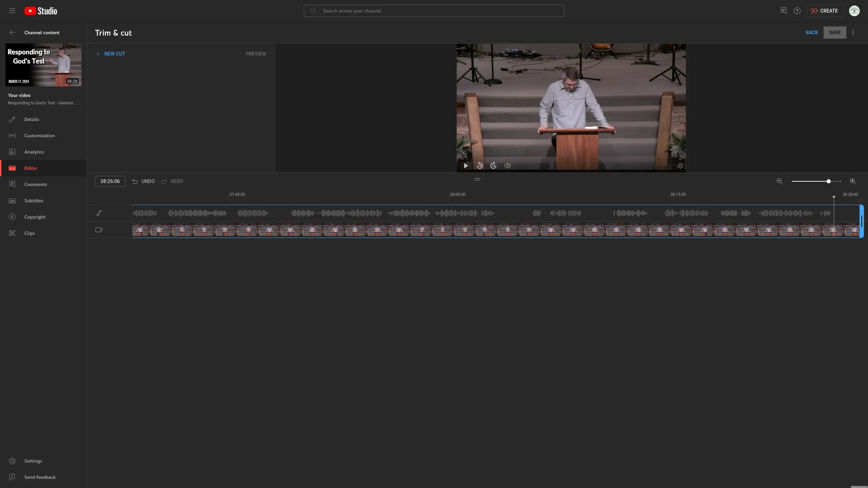
Task: Zoom out the timeline
Action: pos(780,181)
